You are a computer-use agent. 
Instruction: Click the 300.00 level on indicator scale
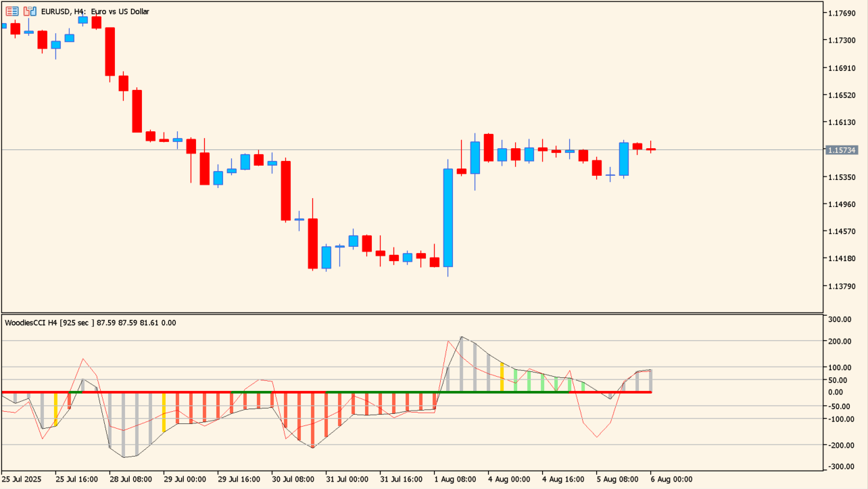[841, 320]
